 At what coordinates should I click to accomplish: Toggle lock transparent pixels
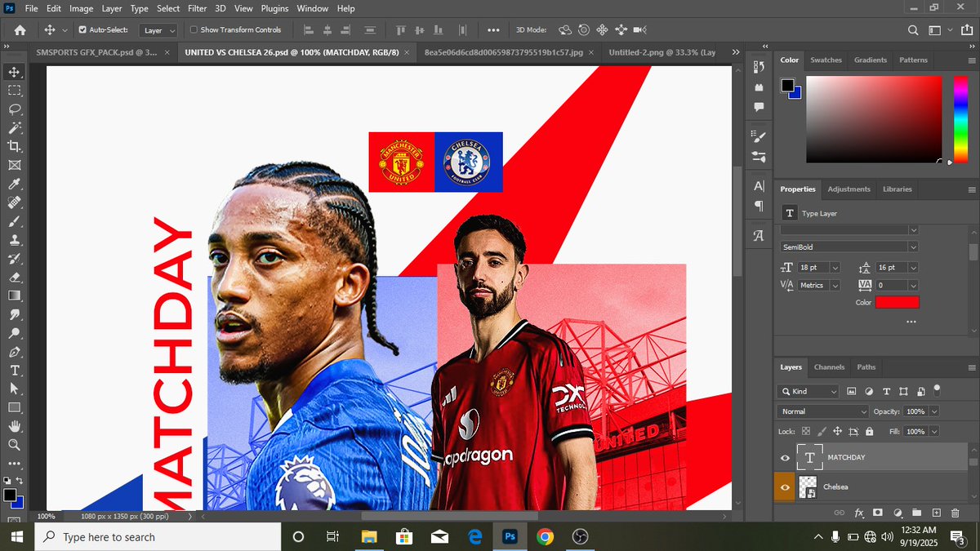[806, 431]
